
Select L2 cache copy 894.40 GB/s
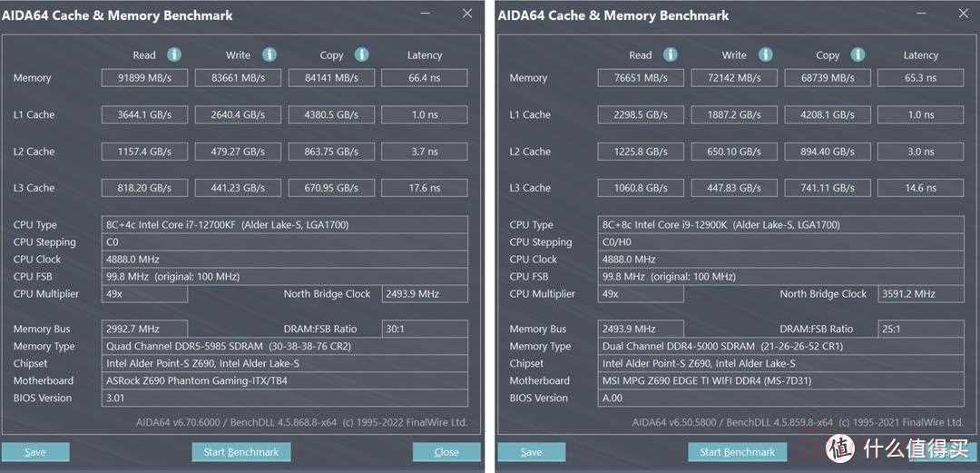pyautogui.click(x=828, y=152)
